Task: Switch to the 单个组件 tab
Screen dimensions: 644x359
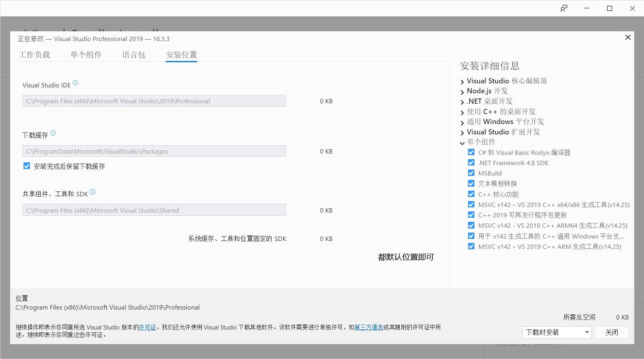Action: (86, 55)
